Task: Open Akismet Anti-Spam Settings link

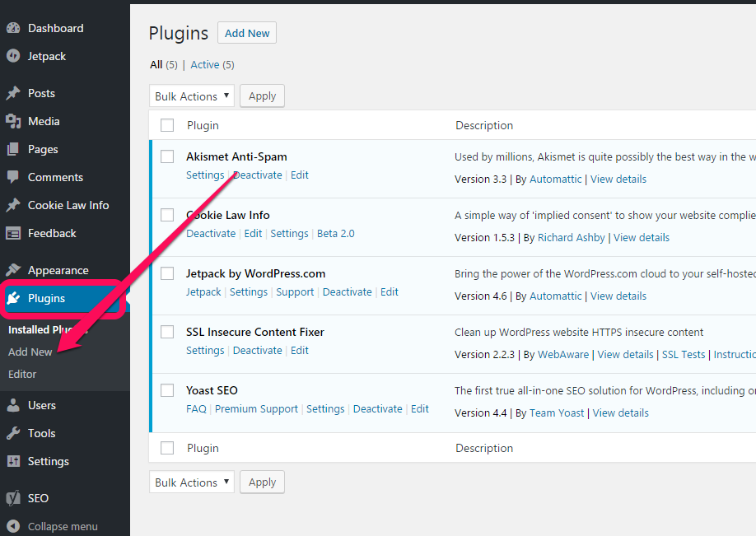Action: click(205, 175)
